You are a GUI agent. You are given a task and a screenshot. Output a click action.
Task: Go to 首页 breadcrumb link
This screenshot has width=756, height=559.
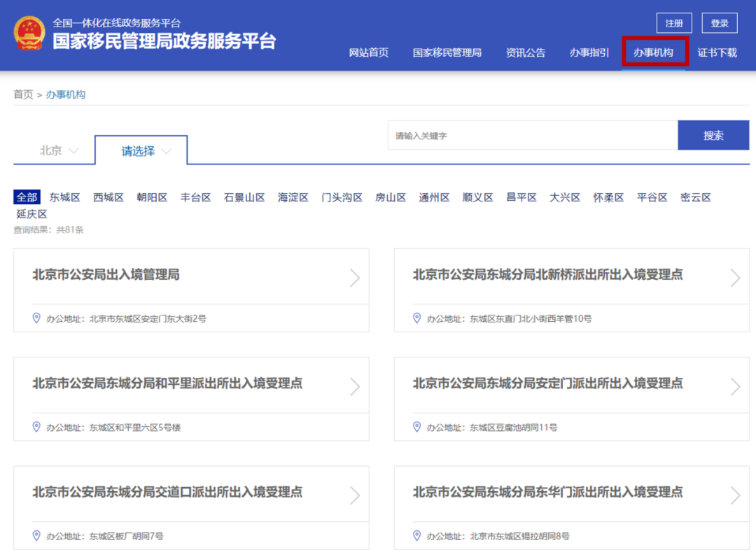[x=23, y=94]
